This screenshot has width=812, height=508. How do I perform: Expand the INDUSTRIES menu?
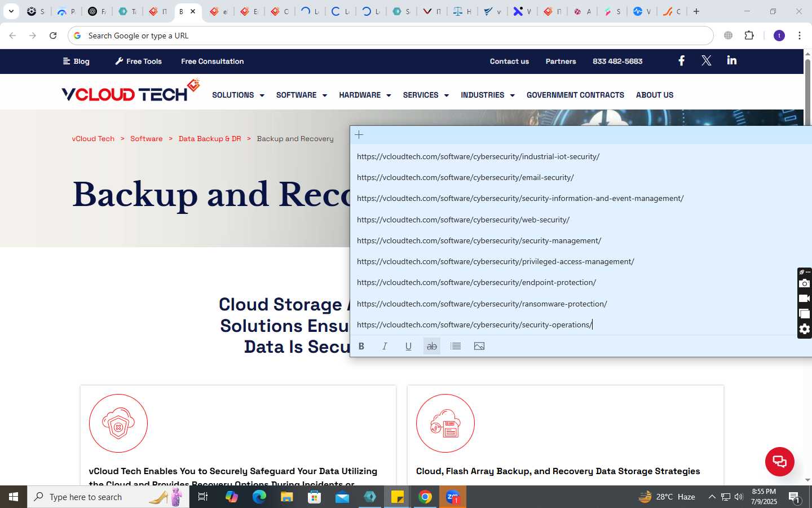pos(488,95)
